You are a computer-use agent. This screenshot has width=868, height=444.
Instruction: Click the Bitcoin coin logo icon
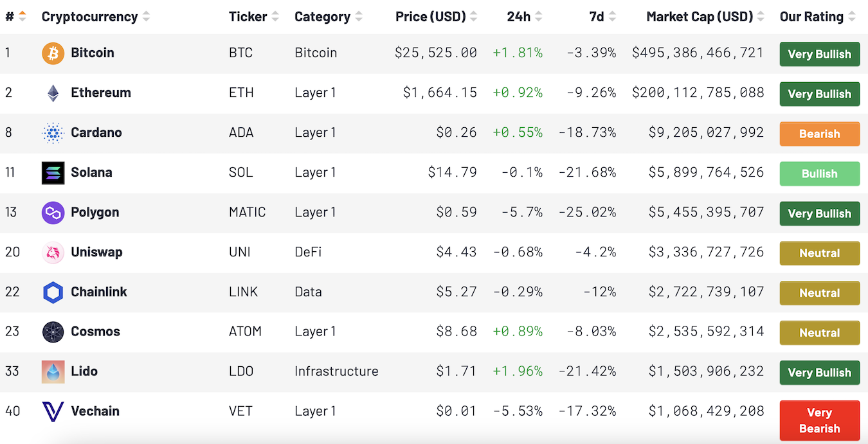[53, 53]
